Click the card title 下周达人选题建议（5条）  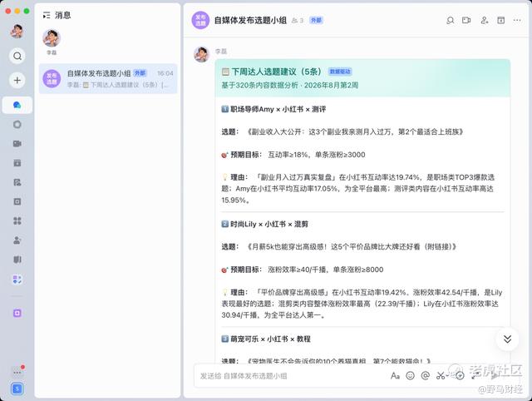point(277,72)
